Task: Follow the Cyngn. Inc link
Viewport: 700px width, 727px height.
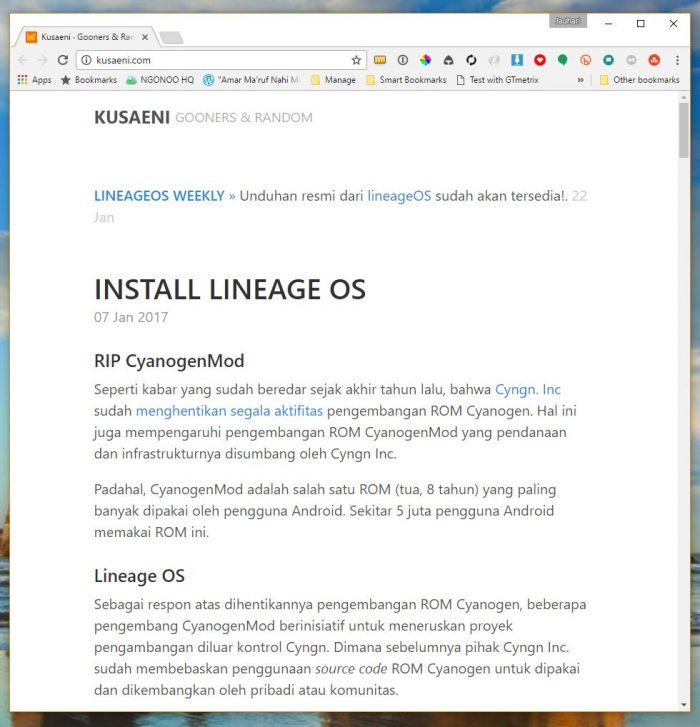Action: coord(528,389)
